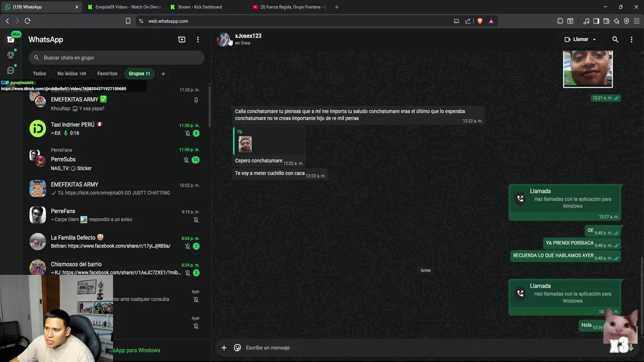Open the Status (Estados) sidebar icon

(x=11, y=55)
